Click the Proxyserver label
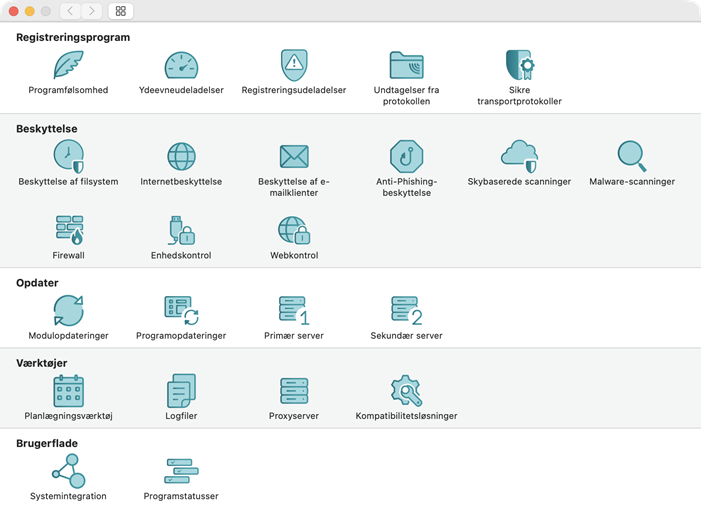Viewport: 701px width, 508px height. pyautogui.click(x=294, y=416)
